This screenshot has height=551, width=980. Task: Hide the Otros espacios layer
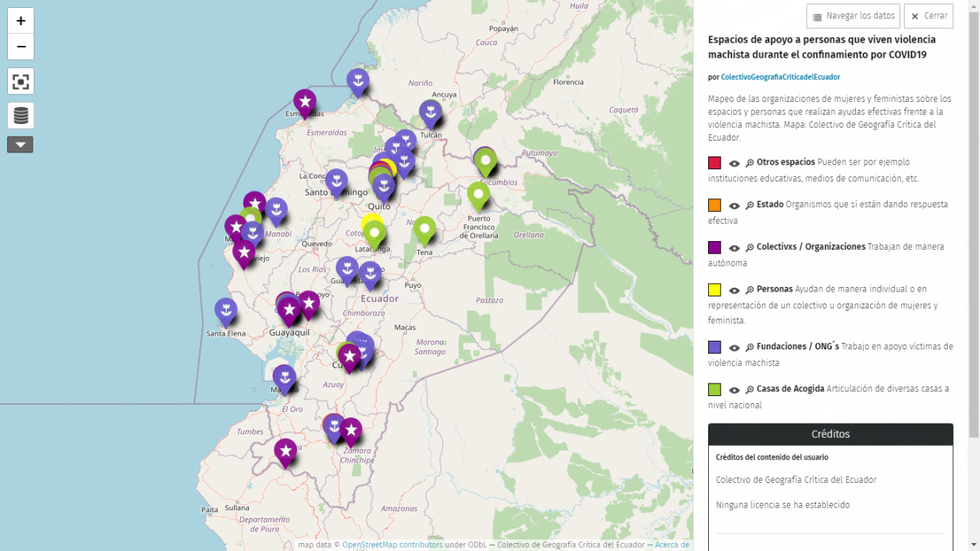point(734,163)
